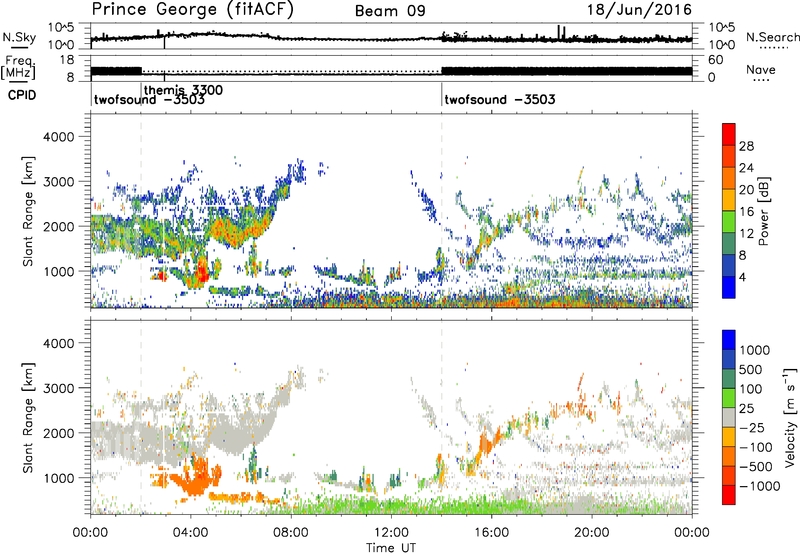Select the '28' tick on Power colorbar

pyautogui.click(x=746, y=146)
